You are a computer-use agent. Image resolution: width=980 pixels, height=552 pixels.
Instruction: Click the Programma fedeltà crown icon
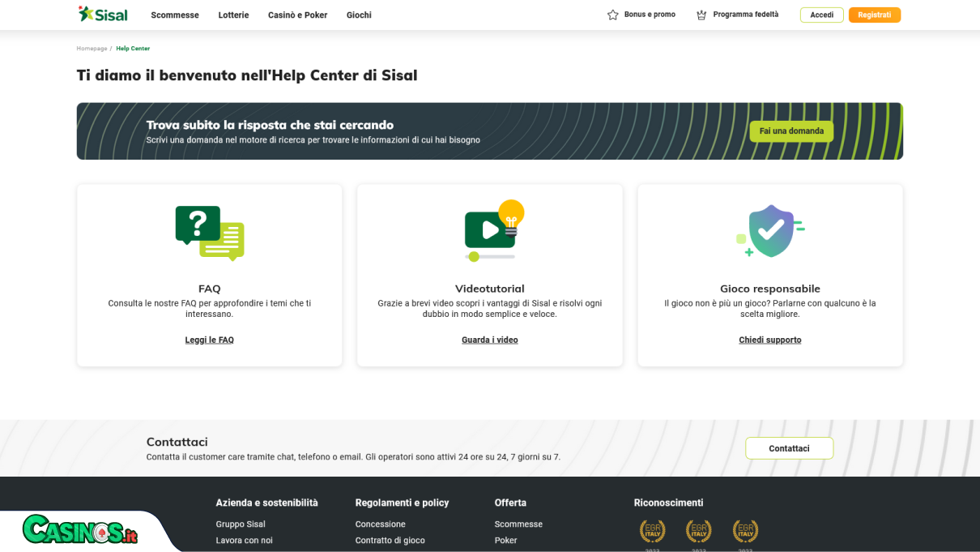coord(701,15)
